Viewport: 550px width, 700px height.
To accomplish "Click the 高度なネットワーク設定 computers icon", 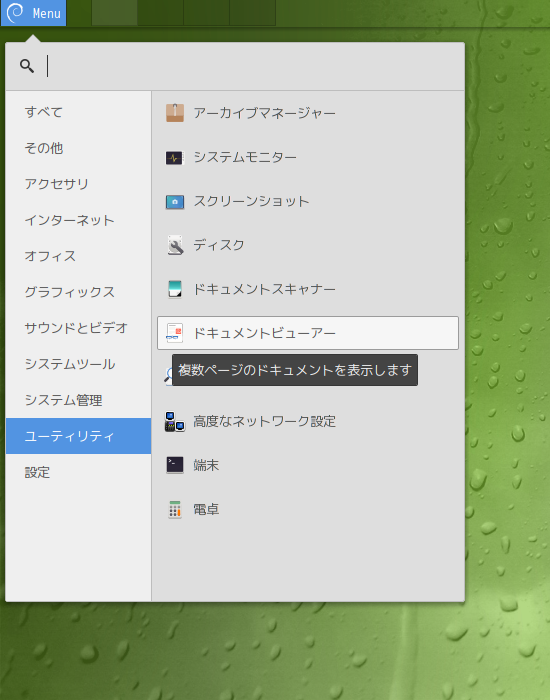I will [x=175, y=421].
